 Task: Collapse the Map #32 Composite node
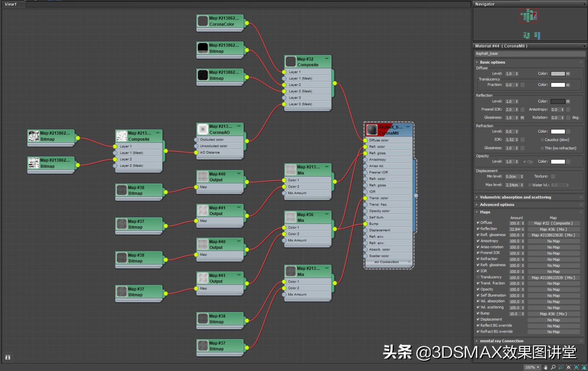coord(327,58)
